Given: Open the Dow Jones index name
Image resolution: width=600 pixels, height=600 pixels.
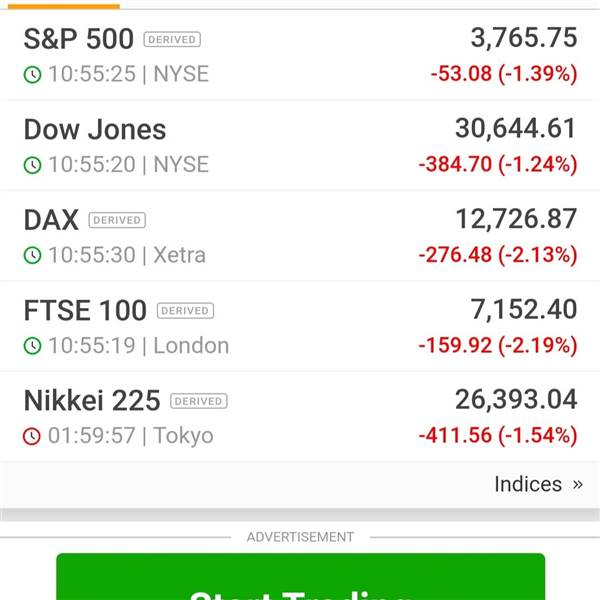Looking at the screenshot, I should pyautogui.click(x=95, y=129).
